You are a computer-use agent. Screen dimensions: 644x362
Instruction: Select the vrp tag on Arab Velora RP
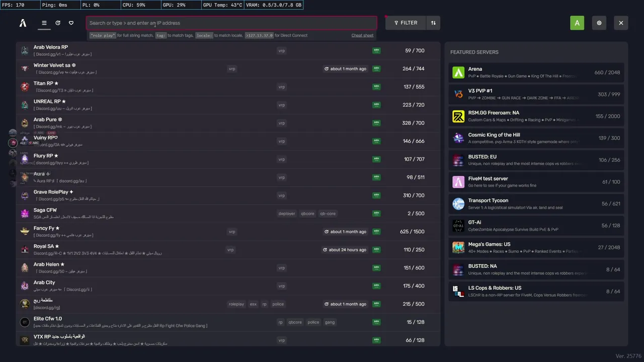pyautogui.click(x=281, y=51)
